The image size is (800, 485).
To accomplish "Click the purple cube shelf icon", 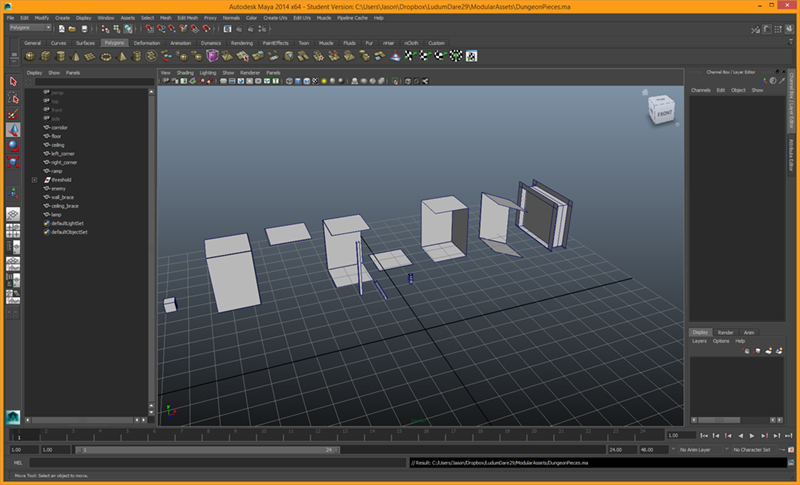I will (x=212, y=56).
